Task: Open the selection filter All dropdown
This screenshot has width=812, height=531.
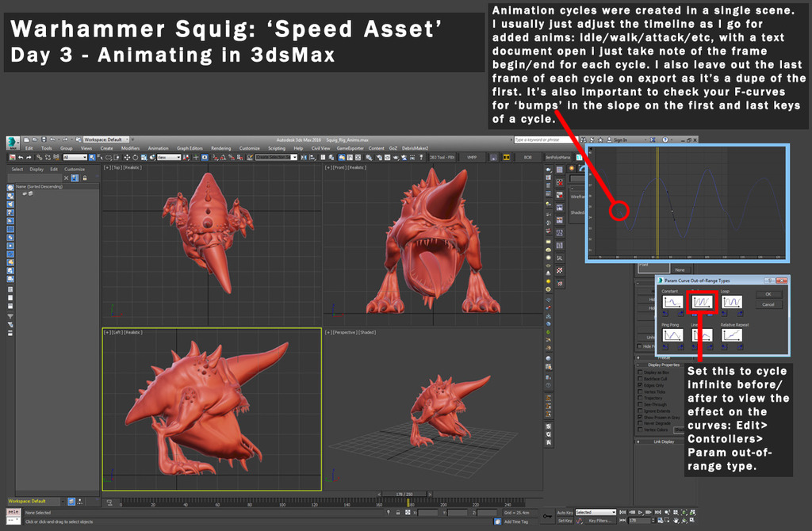Action: 75,158
